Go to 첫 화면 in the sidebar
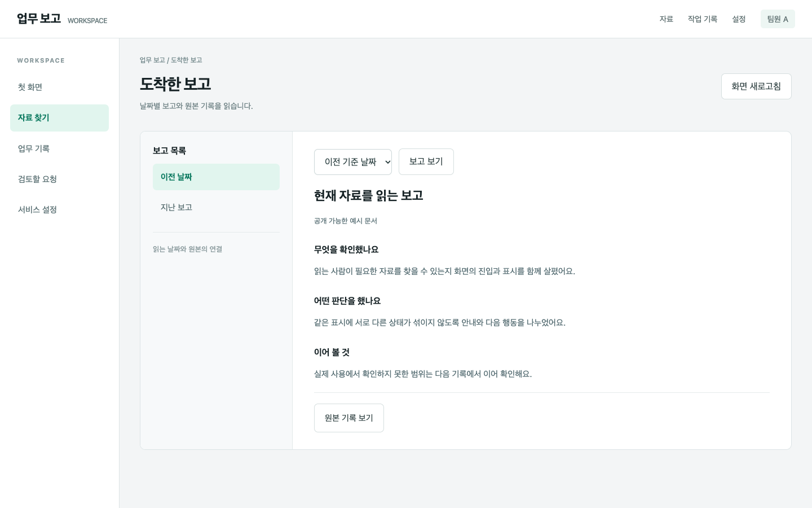812x508 pixels. click(59, 87)
